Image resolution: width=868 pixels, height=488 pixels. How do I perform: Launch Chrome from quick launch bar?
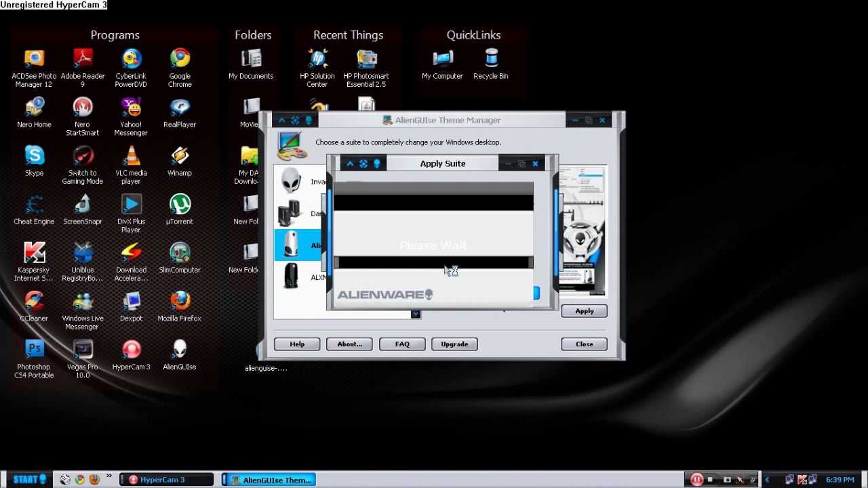coord(80,480)
